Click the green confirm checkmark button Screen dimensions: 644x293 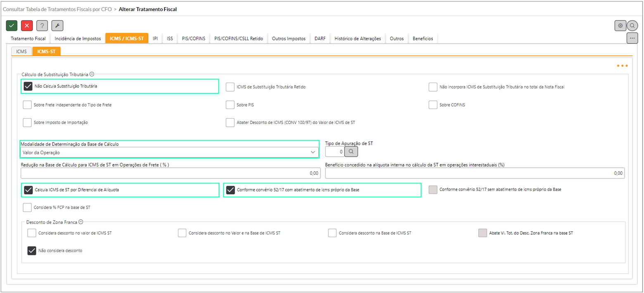click(12, 26)
